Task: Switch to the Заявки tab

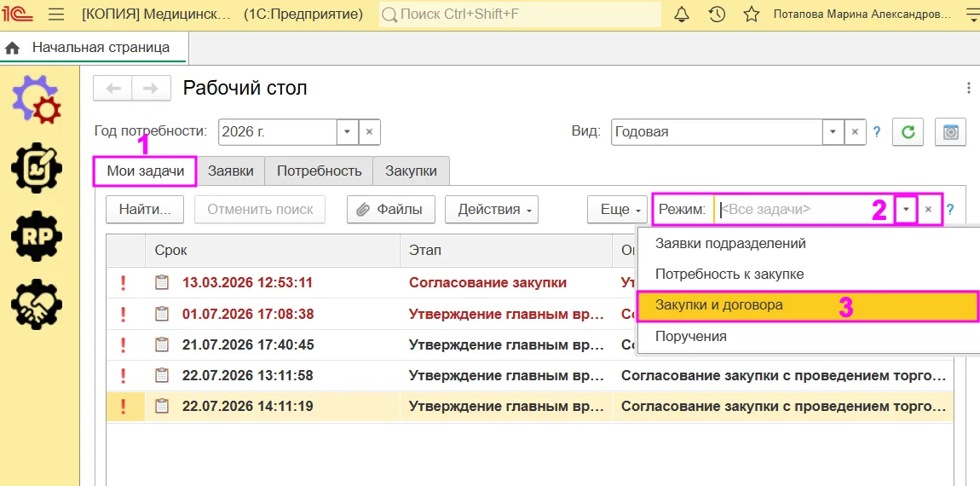Action: pyautogui.click(x=231, y=171)
